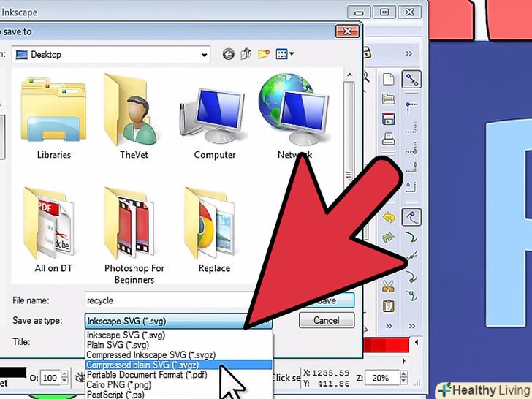The height and width of the screenshot is (399, 532).
Task: Toggle layer visibility eye icon in status bar
Action: 80,377
